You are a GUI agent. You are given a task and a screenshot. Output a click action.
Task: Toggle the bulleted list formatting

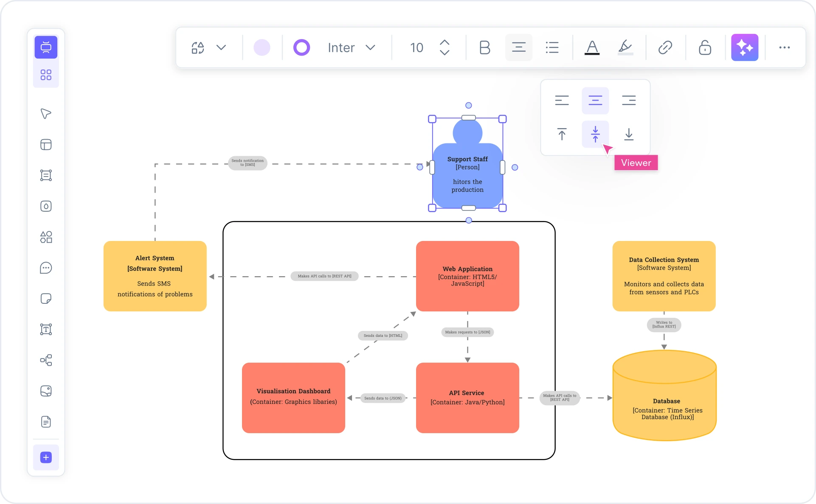tap(552, 47)
